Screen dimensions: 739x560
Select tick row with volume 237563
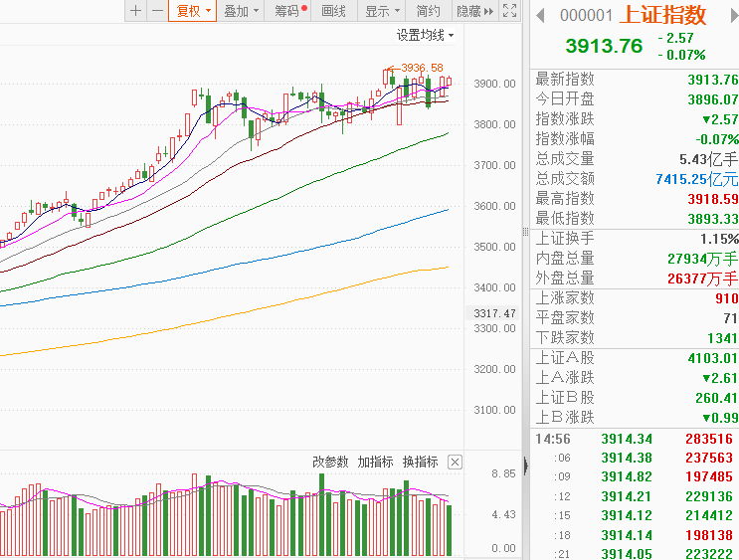(635, 458)
